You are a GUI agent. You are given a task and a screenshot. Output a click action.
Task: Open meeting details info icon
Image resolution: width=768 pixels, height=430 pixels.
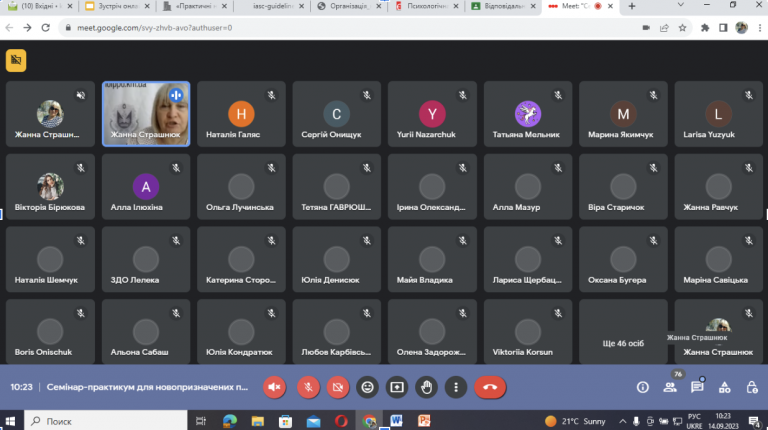point(643,387)
